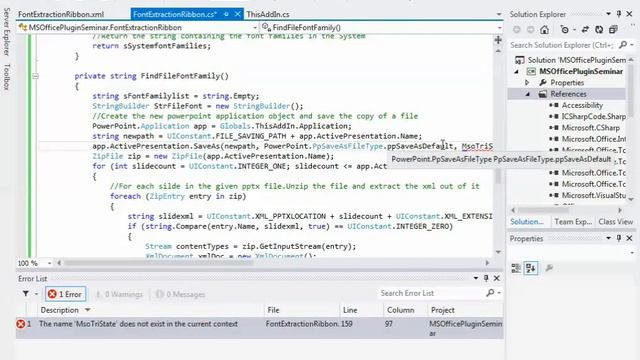
Task: Pin the Error List panel
Action: click(x=486, y=278)
